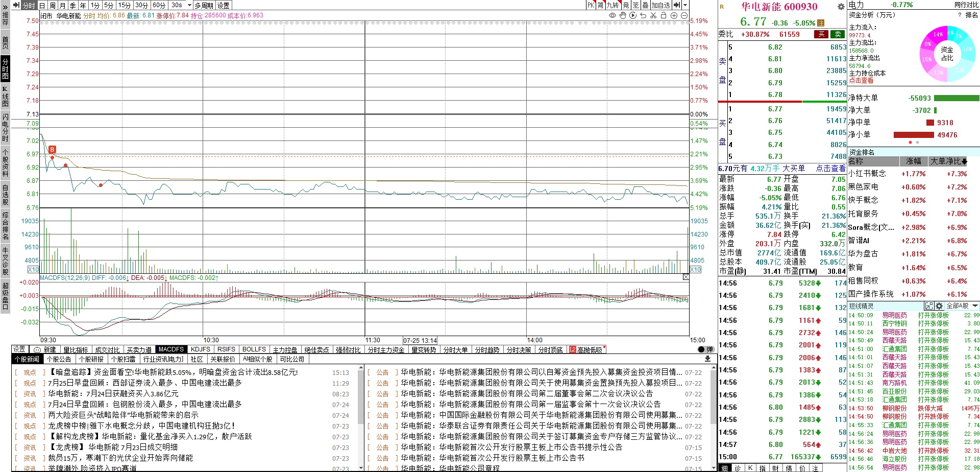Click the undo arrow icon above chart
Viewport: 980px width, 472px height.
click(643, 16)
